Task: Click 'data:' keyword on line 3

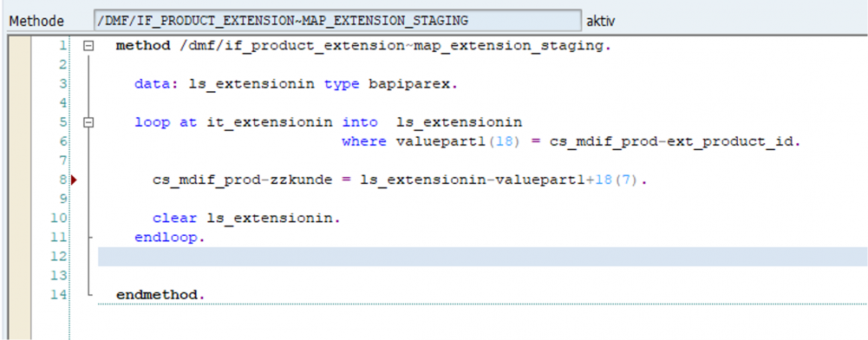Action: 157,84
